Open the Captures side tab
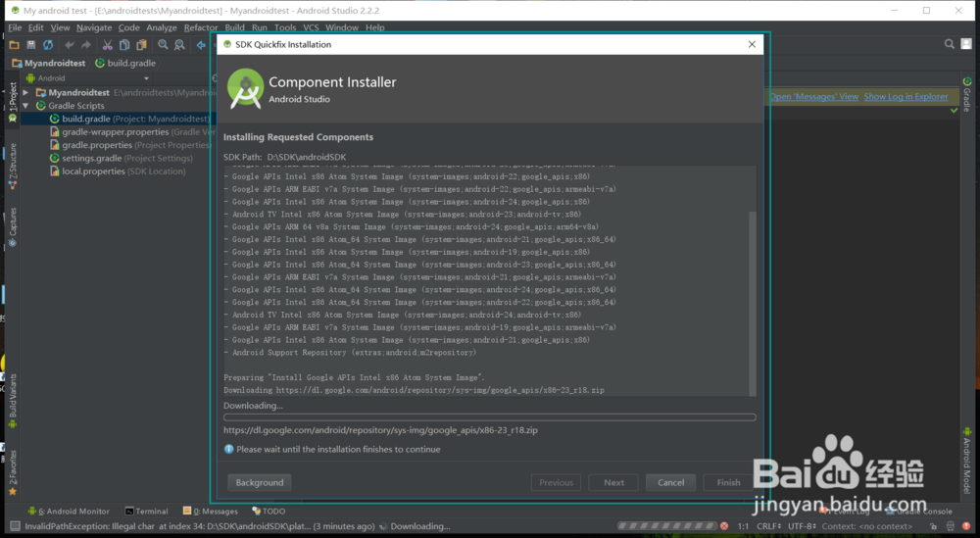Screen dimensions: 980x538 (13, 226)
